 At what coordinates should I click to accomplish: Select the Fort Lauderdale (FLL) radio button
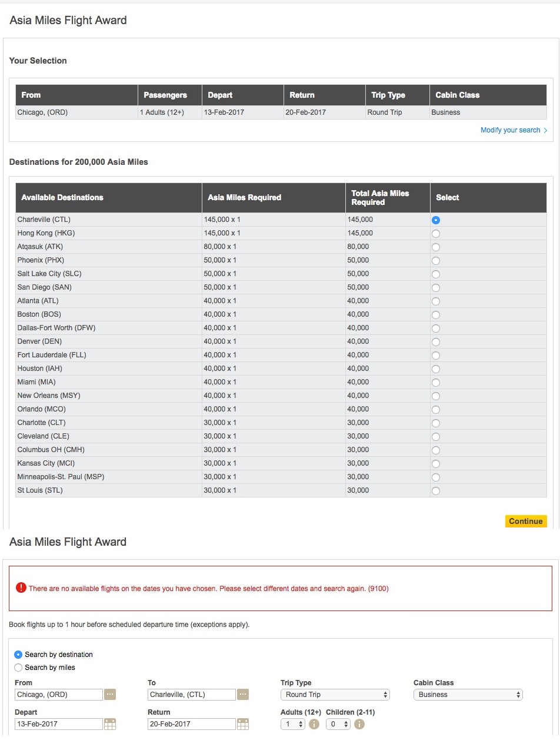point(436,356)
